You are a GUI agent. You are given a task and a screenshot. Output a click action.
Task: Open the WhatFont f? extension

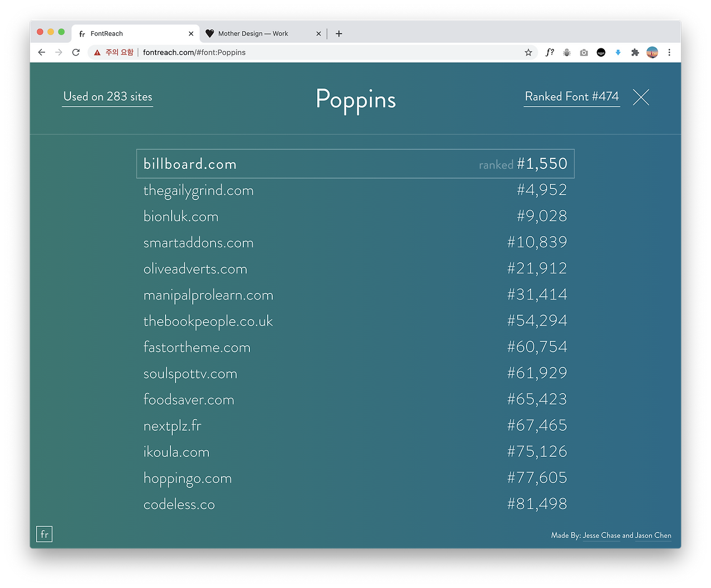click(549, 52)
